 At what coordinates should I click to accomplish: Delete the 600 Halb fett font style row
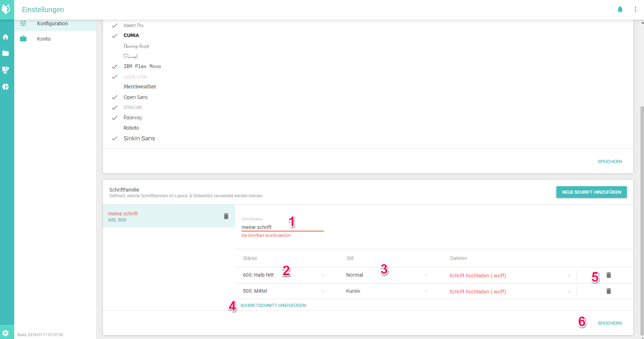point(608,275)
